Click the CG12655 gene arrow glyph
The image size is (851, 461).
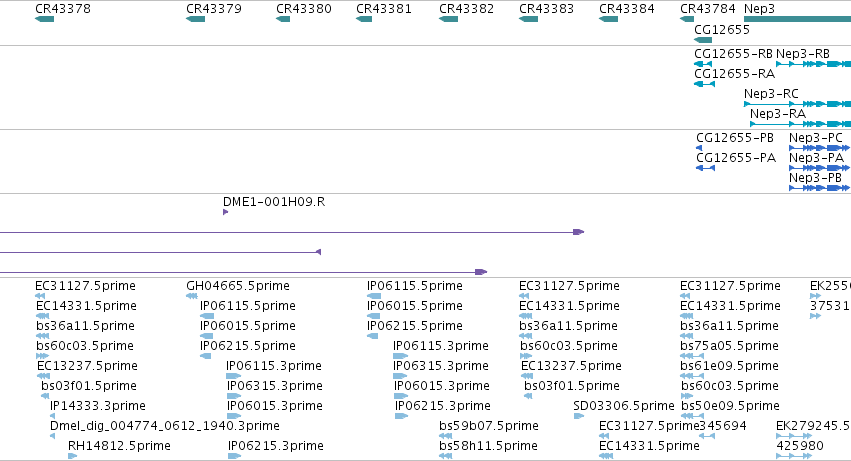tap(703, 40)
